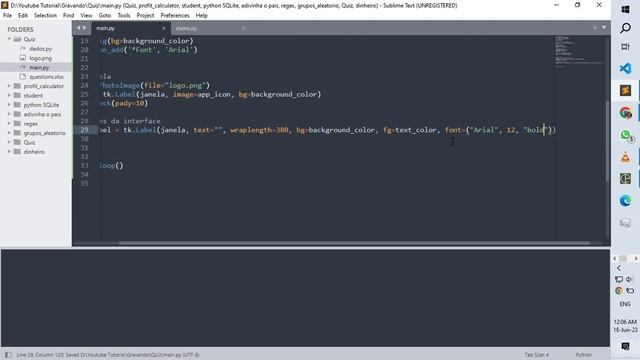This screenshot has width=640, height=360.
Task: Go to previous tab with left arrow
Action: point(78,28)
